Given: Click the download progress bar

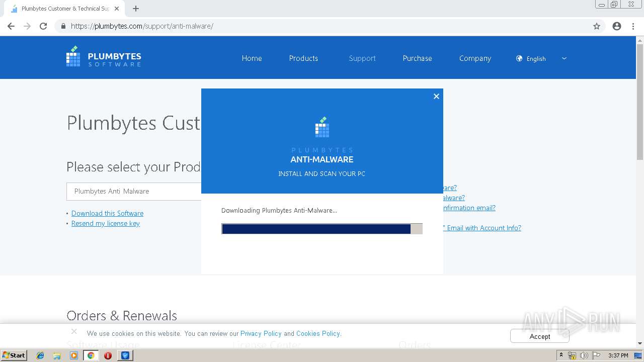Looking at the screenshot, I should click(322, 229).
